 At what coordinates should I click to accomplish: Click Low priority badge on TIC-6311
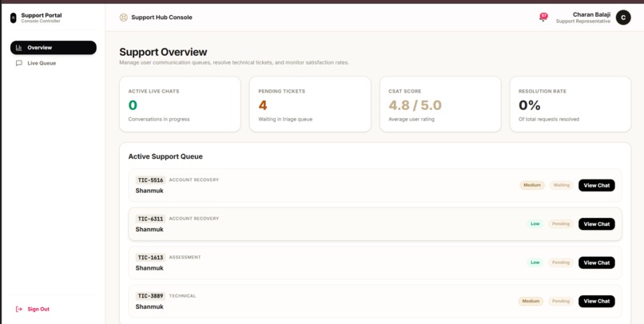point(535,224)
